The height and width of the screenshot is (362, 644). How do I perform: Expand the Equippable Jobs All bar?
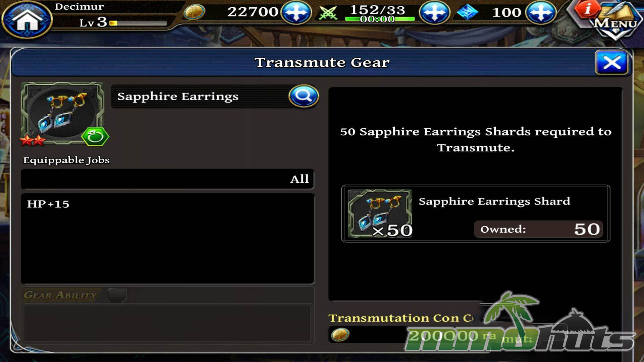[167, 179]
